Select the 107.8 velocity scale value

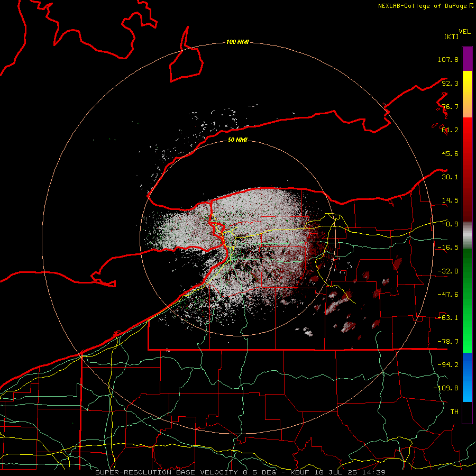click(x=448, y=59)
